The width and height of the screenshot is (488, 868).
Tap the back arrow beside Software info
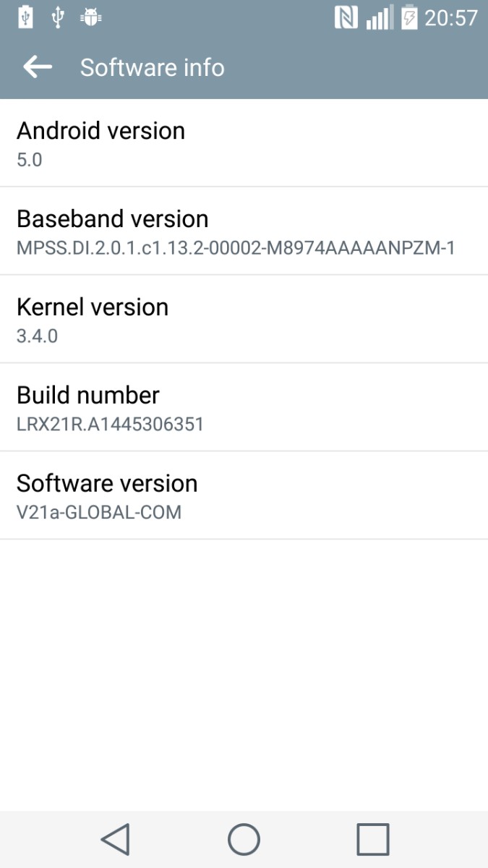pyautogui.click(x=38, y=67)
